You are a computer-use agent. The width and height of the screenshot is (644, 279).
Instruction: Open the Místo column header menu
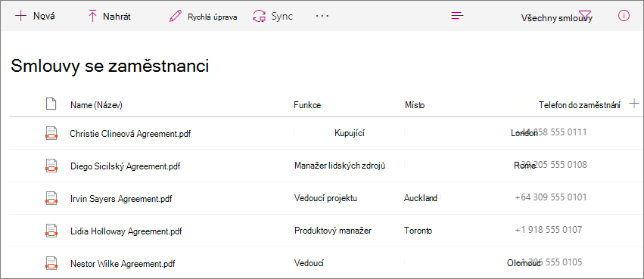coord(415,105)
